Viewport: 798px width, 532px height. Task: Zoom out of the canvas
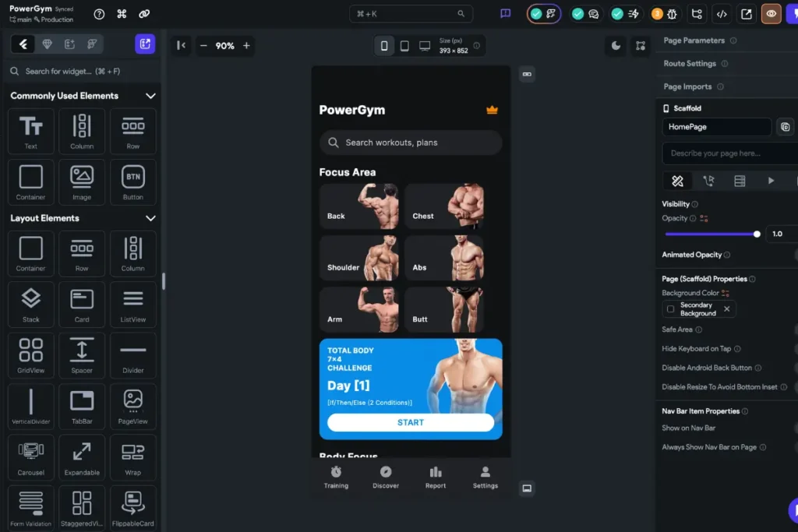click(x=203, y=46)
